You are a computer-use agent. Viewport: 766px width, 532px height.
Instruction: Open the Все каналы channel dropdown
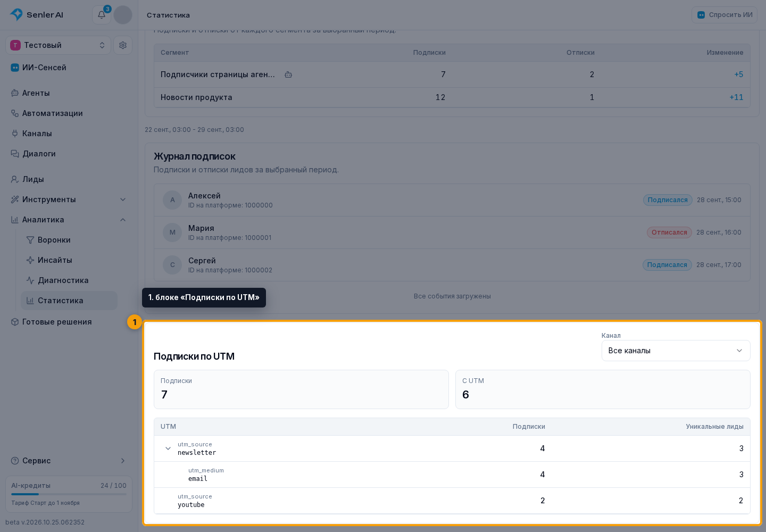[676, 351]
